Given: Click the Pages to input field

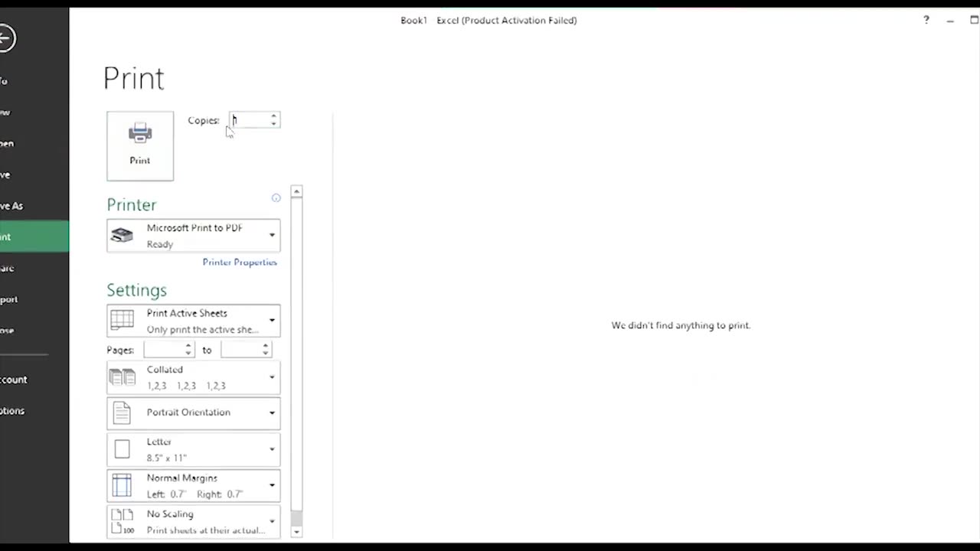Looking at the screenshot, I should pyautogui.click(x=240, y=350).
